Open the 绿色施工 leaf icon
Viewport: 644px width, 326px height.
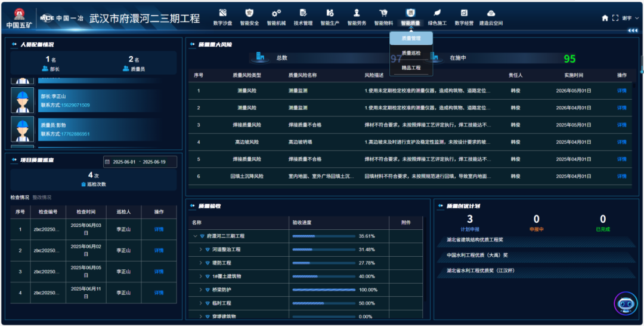click(x=437, y=13)
